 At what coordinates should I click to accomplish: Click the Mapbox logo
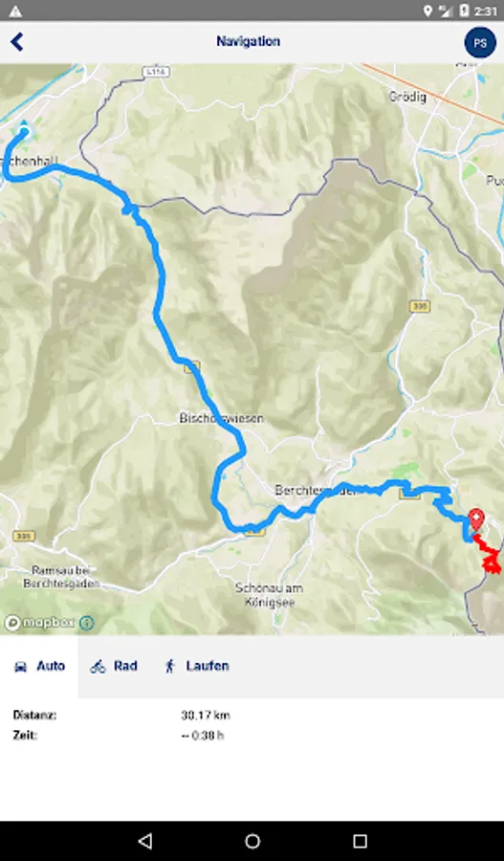[x=39, y=623]
